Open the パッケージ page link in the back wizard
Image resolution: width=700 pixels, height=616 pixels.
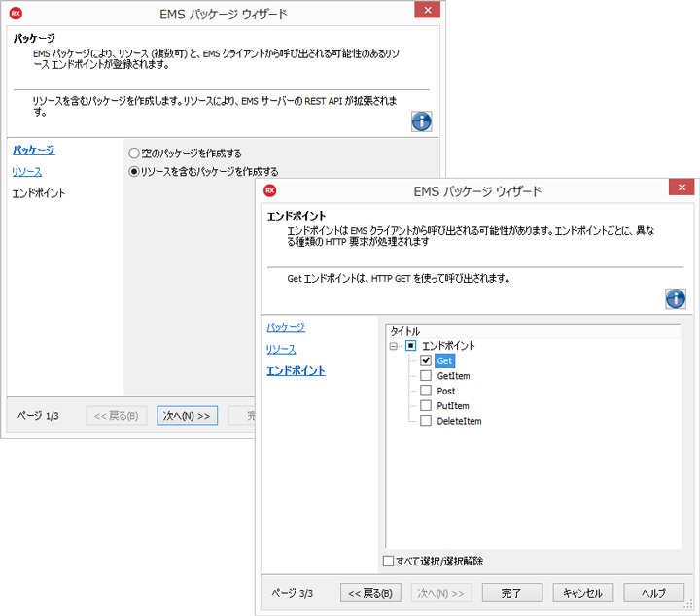point(33,150)
